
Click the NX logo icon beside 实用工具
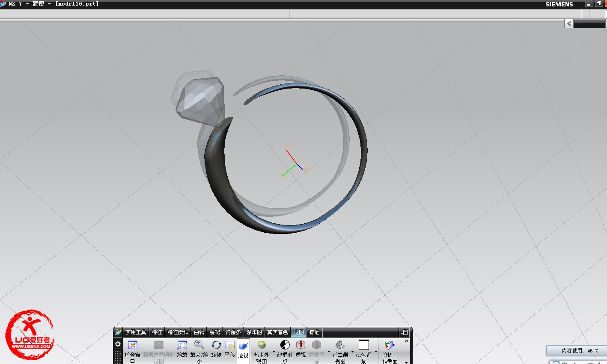point(118,332)
